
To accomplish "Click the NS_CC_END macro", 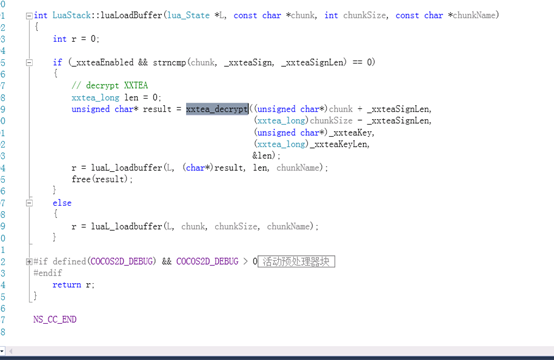I will [55, 319].
